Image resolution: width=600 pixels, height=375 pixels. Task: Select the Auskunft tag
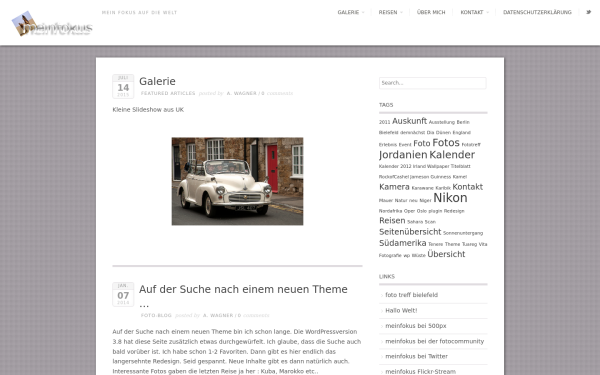click(x=409, y=121)
